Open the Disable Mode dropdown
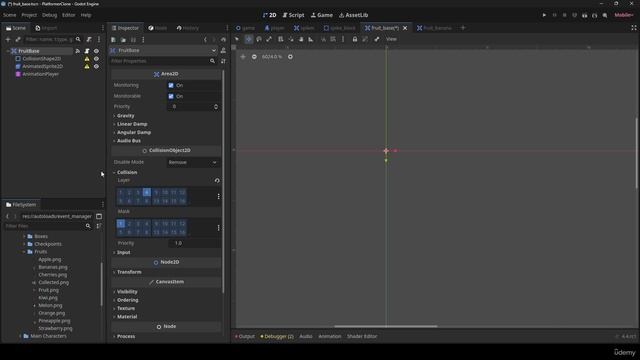 pos(193,162)
